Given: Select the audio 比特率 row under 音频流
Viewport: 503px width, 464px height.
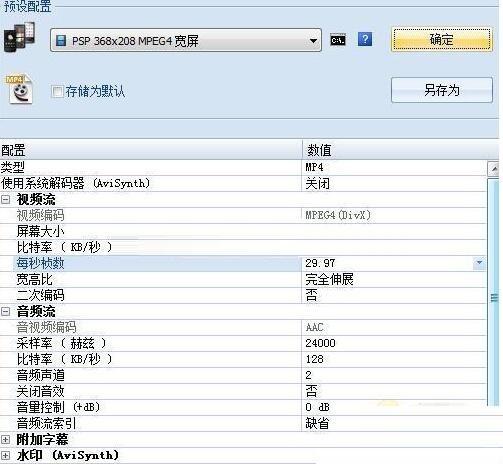Looking at the screenshot, I should coord(243,359).
